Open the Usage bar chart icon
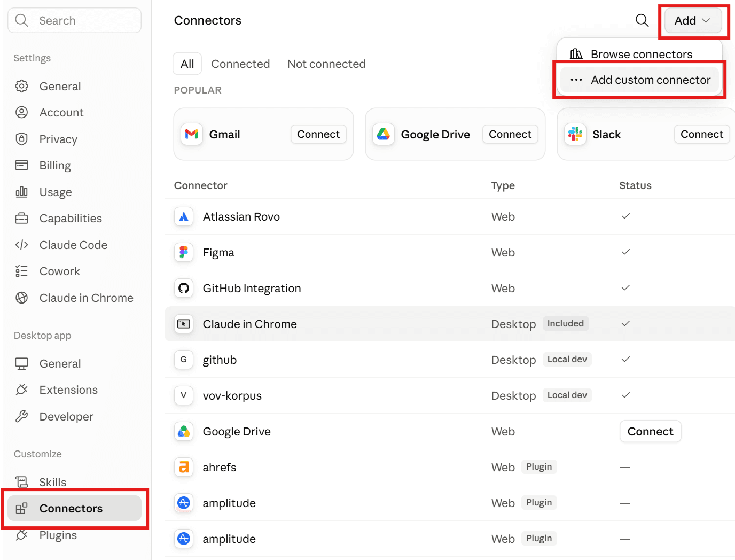The image size is (735, 560). pyautogui.click(x=21, y=192)
